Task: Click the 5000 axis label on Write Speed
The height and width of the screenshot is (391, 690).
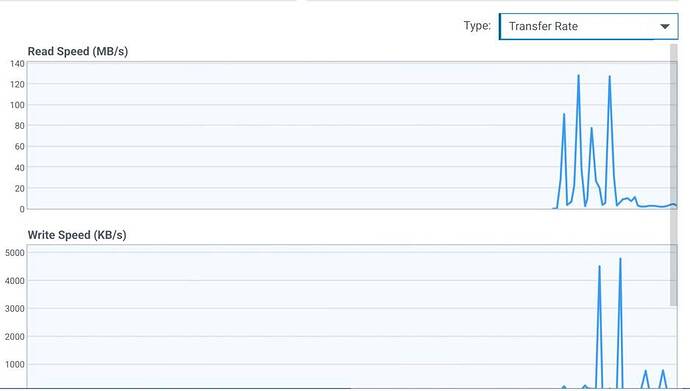Action: (15, 253)
